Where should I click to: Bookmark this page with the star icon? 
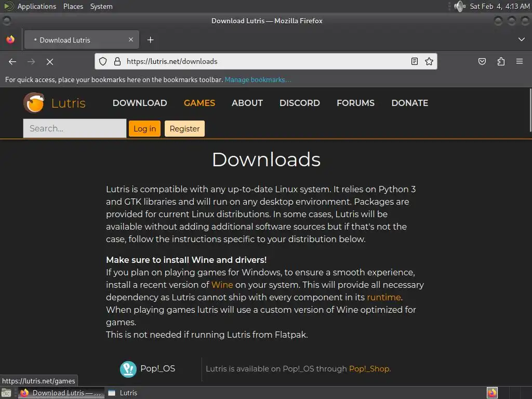(x=429, y=61)
